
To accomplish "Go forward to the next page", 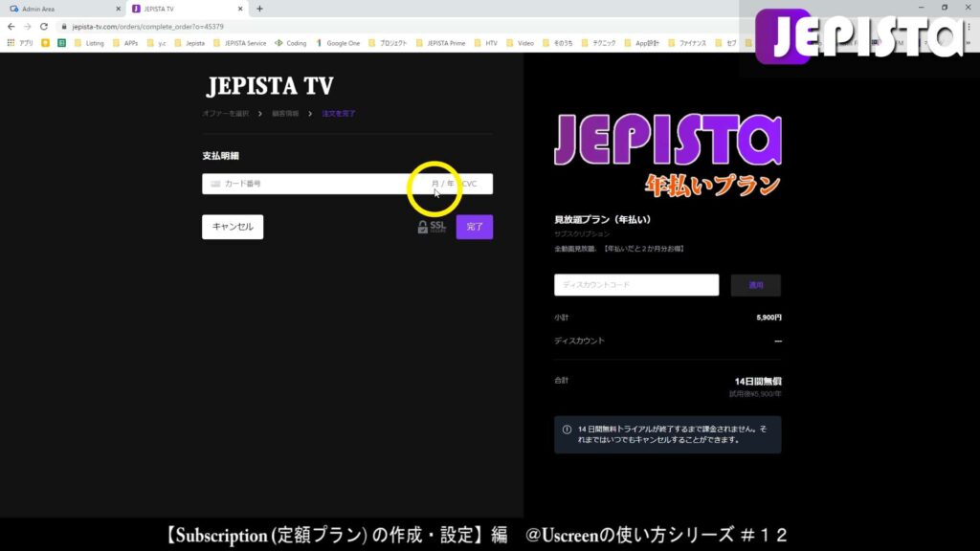I will [x=28, y=27].
